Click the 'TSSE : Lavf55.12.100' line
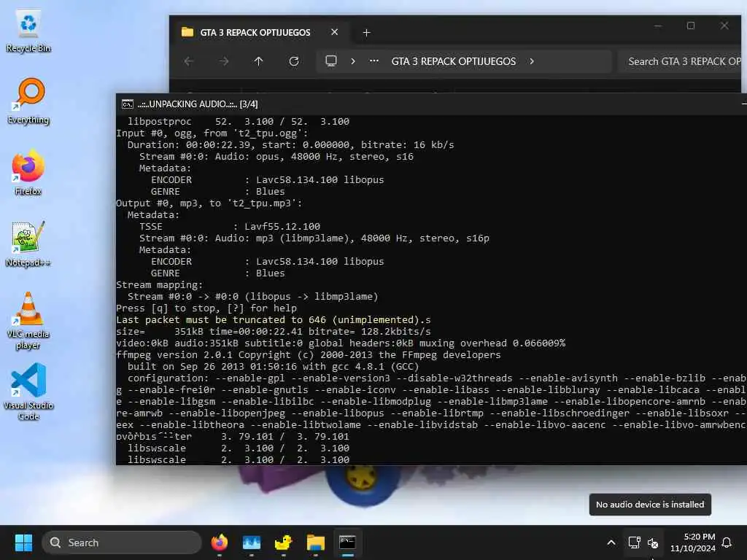Viewport: 747px width, 560px height. (x=230, y=227)
